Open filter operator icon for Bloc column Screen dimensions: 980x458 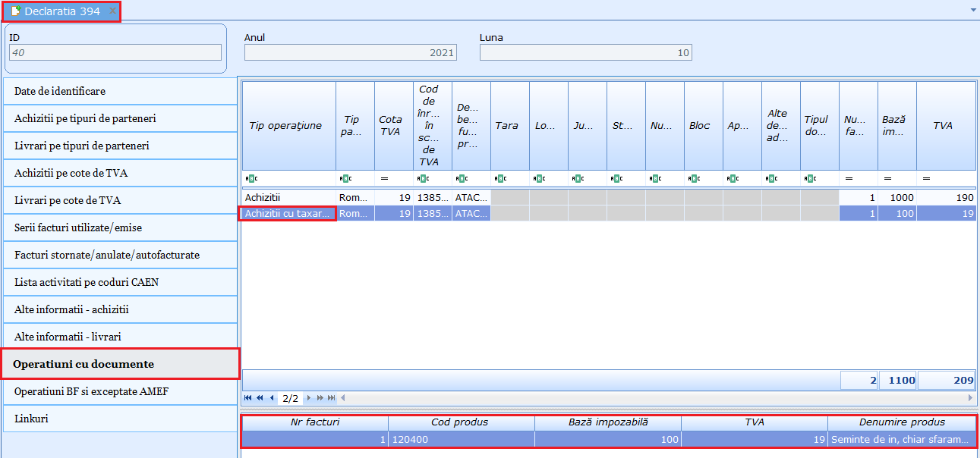[694, 178]
